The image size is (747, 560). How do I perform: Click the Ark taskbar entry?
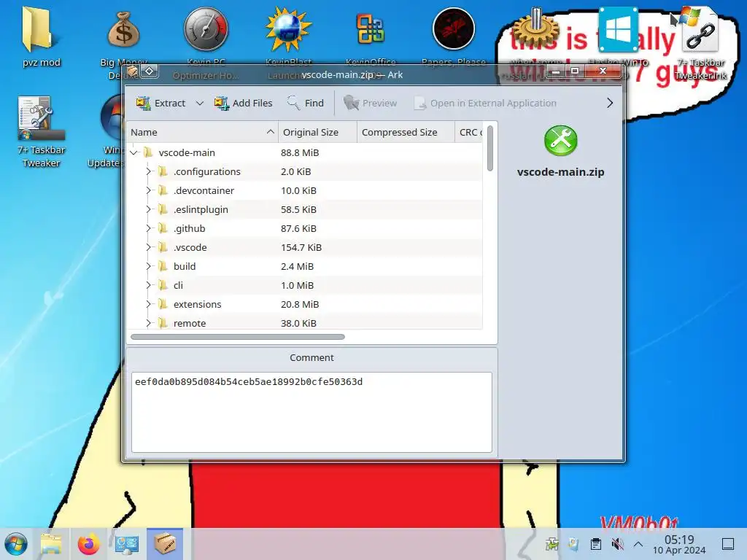click(165, 544)
